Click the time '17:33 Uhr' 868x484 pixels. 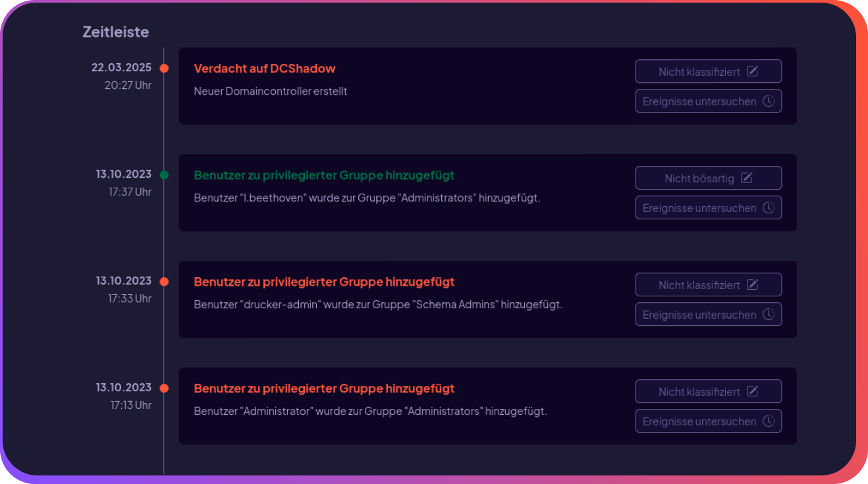pos(130,298)
